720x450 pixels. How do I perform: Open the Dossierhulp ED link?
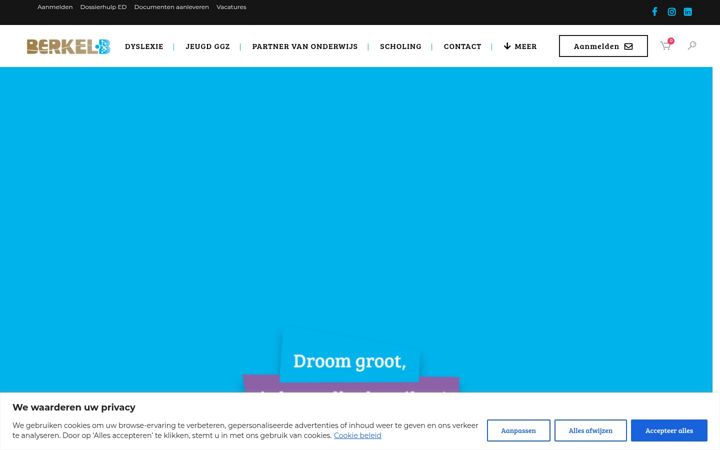pyautogui.click(x=103, y=7)
